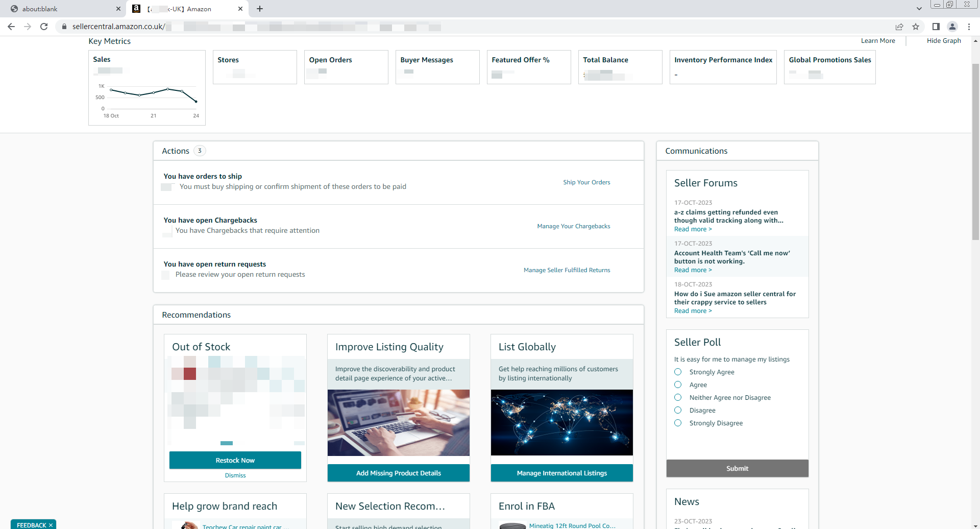
Task: Close the about:blank tab
Action: [x=118, y=9]
